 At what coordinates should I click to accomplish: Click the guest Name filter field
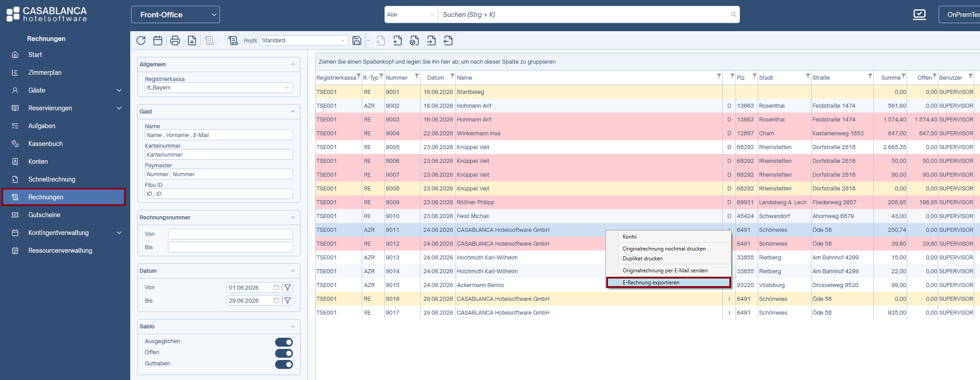click(x=219, y=135)
